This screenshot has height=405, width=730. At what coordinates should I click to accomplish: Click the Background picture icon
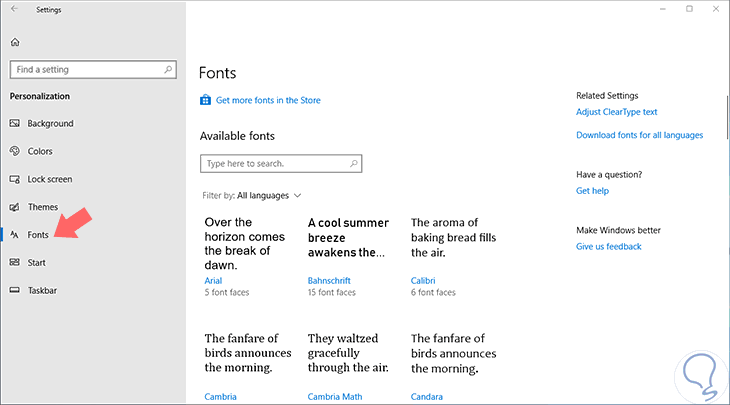[x=14, y=124]
